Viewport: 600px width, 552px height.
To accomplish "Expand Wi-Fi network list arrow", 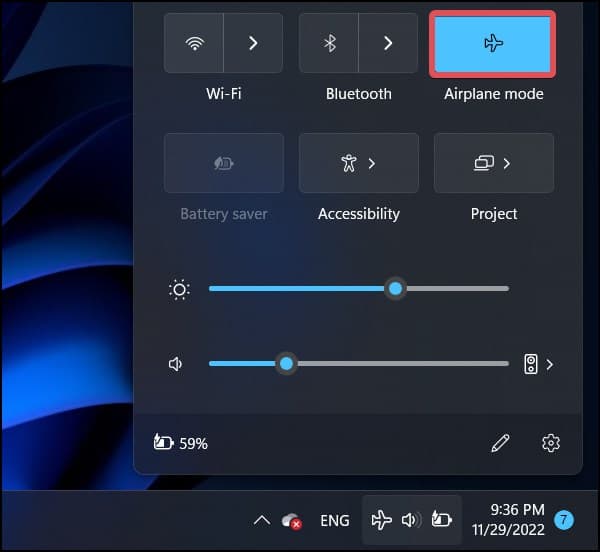I will [253, 43].
